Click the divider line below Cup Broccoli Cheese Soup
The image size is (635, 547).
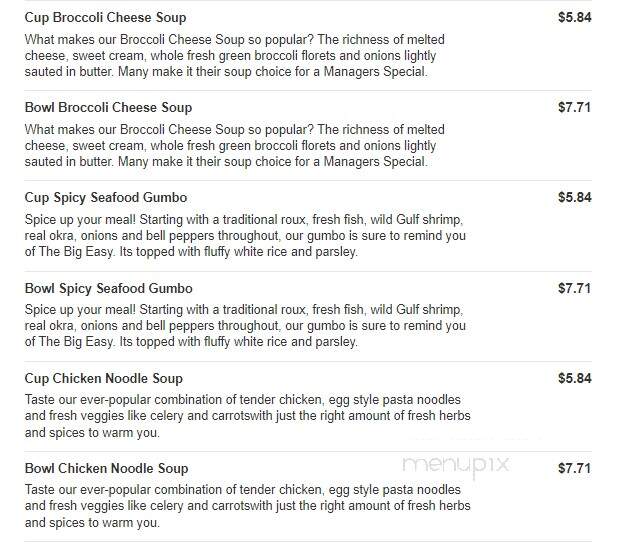point(308,90)
